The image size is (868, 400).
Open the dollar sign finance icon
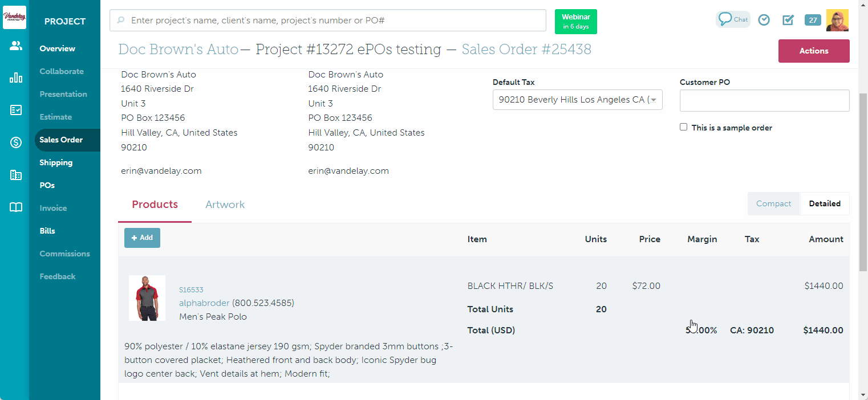coord(16,142)
